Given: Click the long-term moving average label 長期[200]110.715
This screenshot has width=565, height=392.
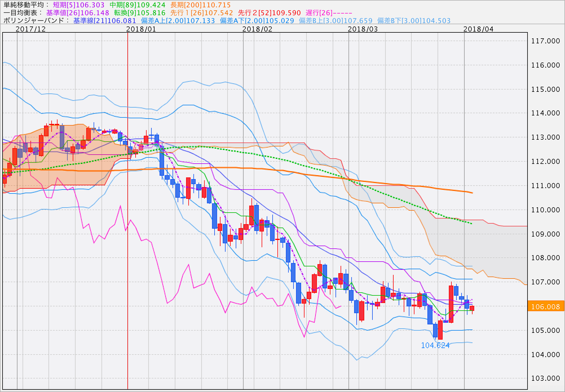Looking at the screenshot, I should (x=200, y=5).
